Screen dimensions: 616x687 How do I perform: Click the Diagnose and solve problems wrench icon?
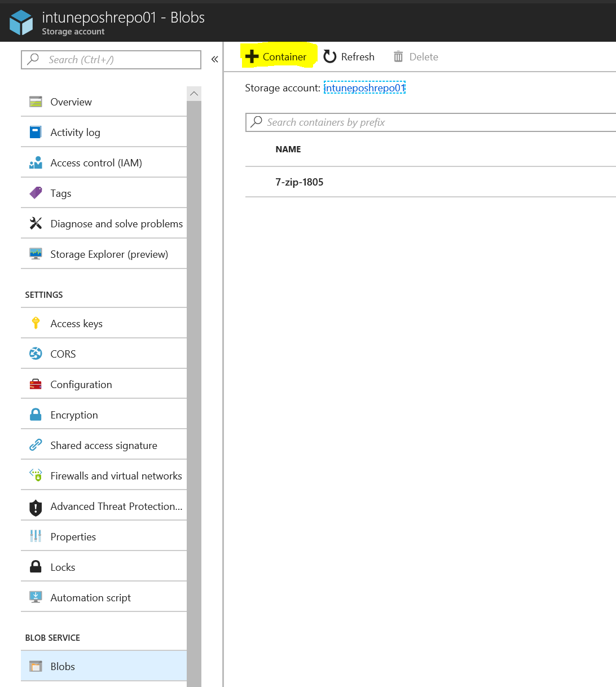pos(36,223)
